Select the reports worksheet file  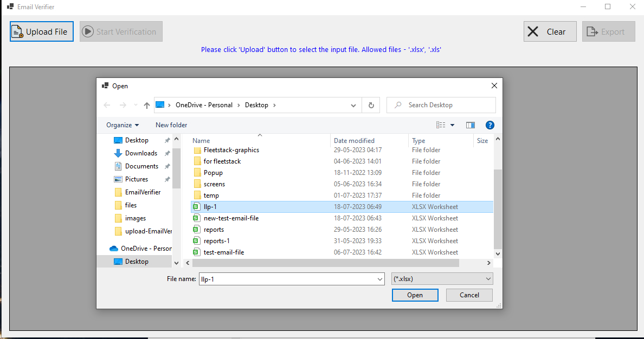point(214,230)
